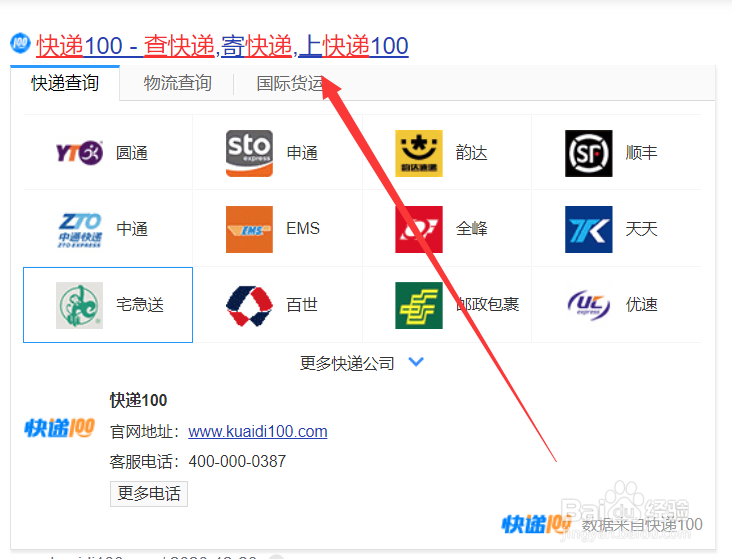Screen dimensions: 732x559
Task: Click the bold 快递100 company name
Action: coord(138,401)
